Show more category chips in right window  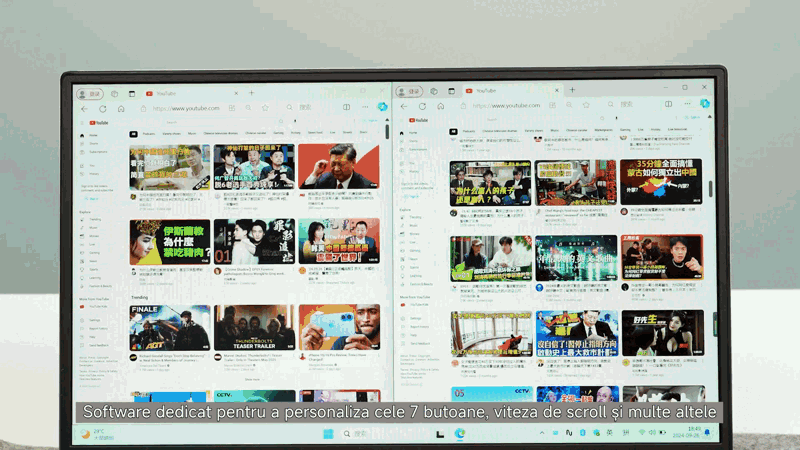700,130
